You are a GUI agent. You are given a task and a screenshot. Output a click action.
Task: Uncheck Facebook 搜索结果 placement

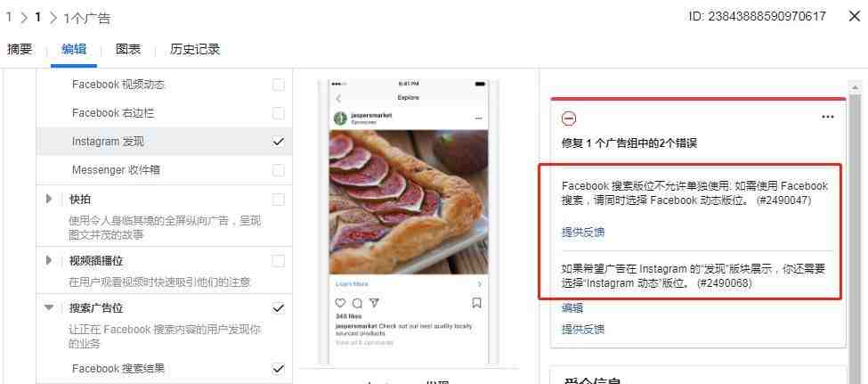(x=279, y=369)
